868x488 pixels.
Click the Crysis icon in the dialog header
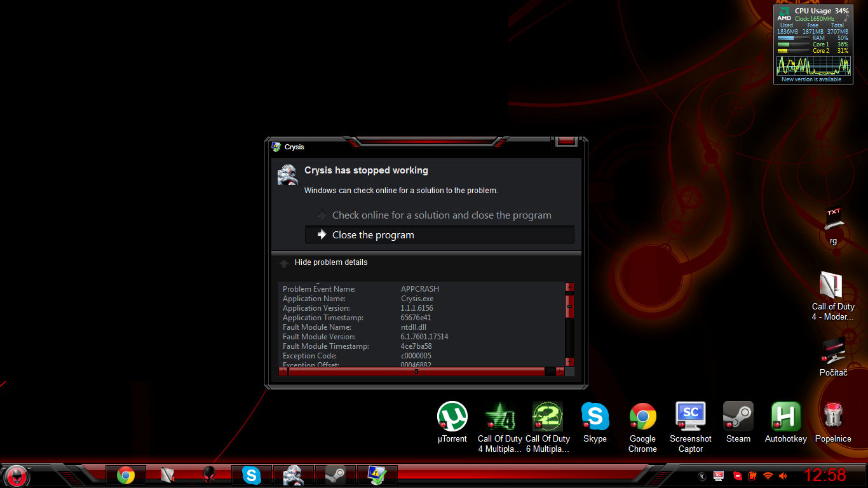pyautogui.click(x=288, y=175)
